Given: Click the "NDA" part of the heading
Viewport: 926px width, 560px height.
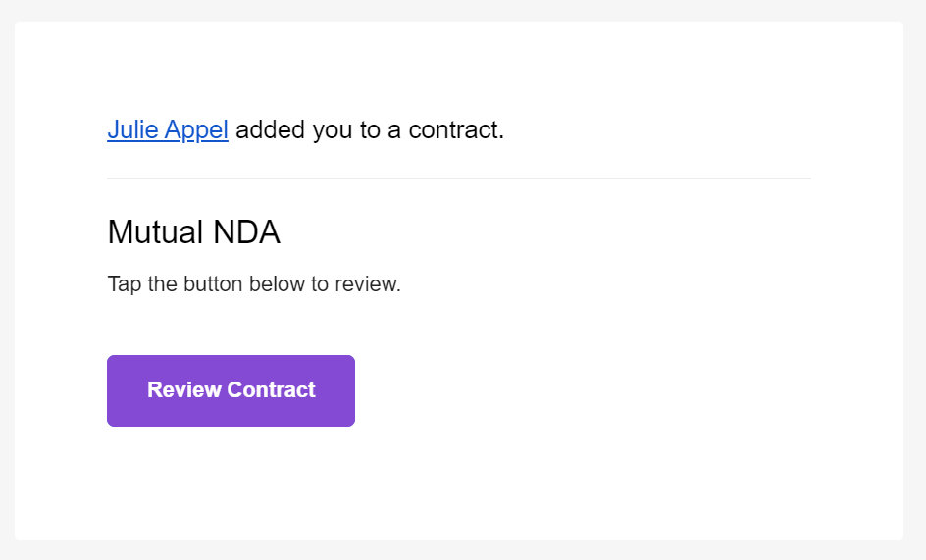Looking at the screenshot, I should point(246,231).
